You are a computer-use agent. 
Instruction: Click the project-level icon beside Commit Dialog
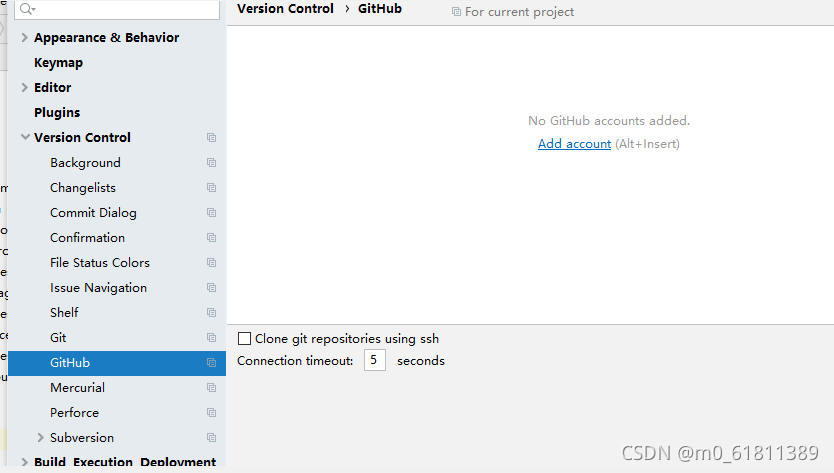211,213
